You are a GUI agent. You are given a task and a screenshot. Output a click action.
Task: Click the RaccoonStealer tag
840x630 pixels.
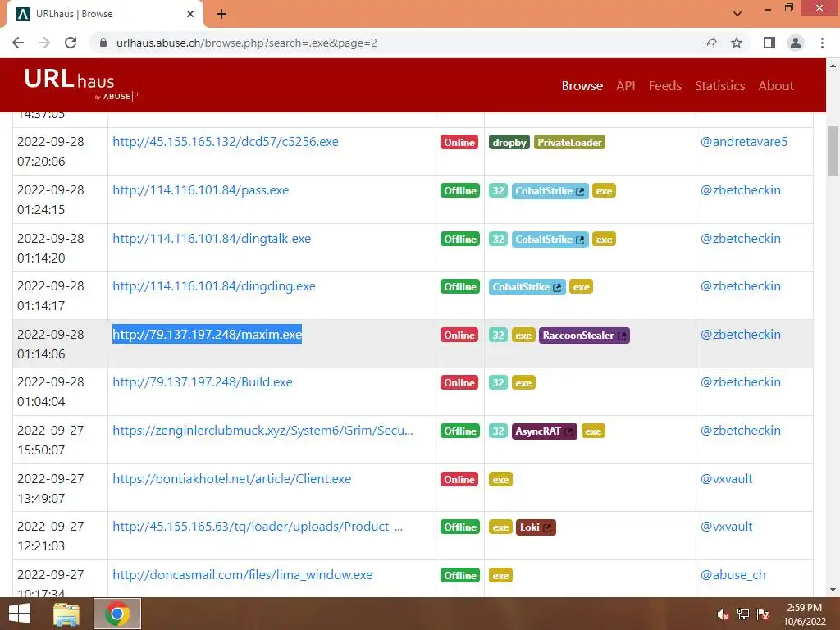tap(584, 336)
